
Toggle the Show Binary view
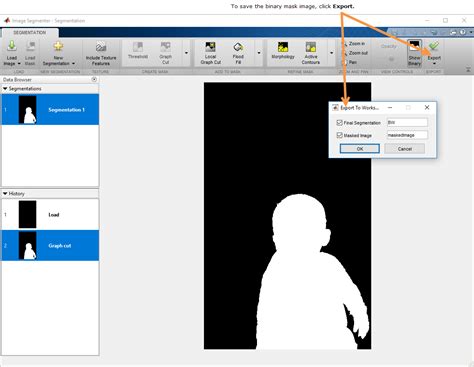pos(414,53)
